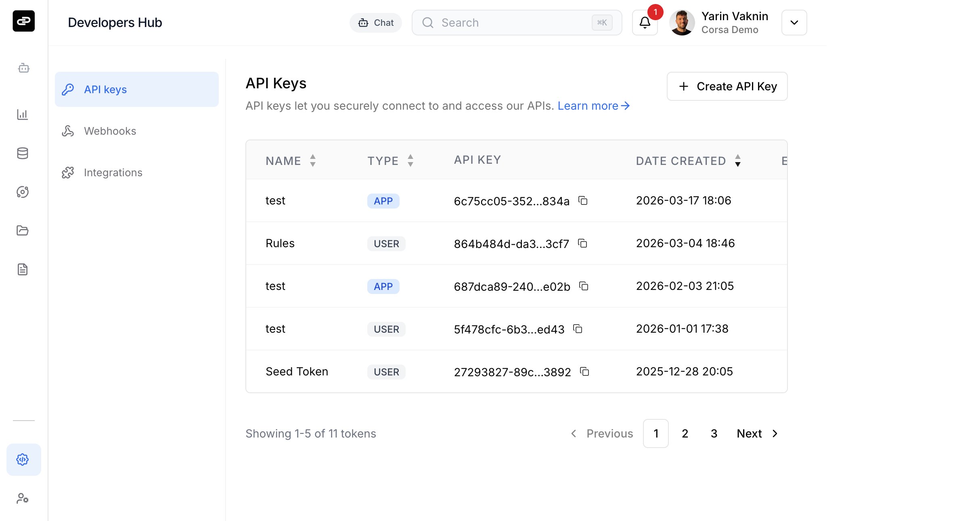The width and height of the screenshot is (980, 521).
Task: Copy the 5f478cfc-6b3...ed43 API key
Action: click(578, 329)
